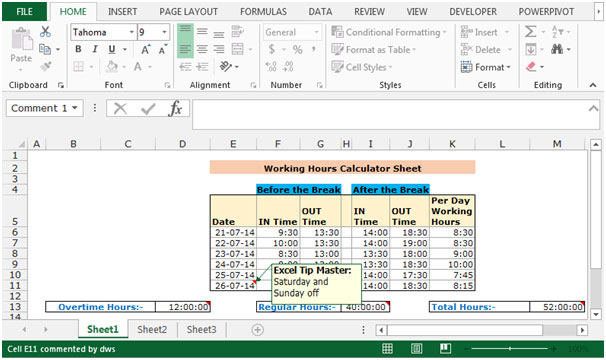Open the Tahoma font name dropdown
The width and height of the screenshot is (606, 360).
click(132, 32)
